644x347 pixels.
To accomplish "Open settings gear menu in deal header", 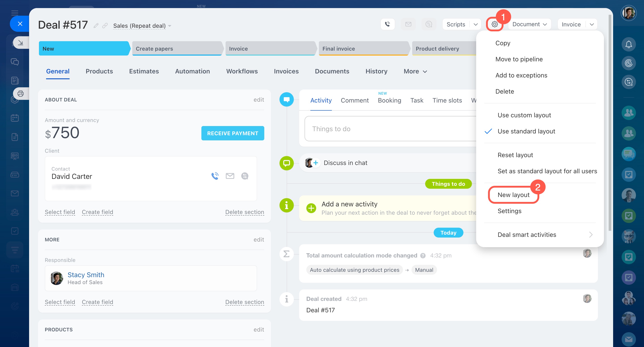I will coord(494,24).
